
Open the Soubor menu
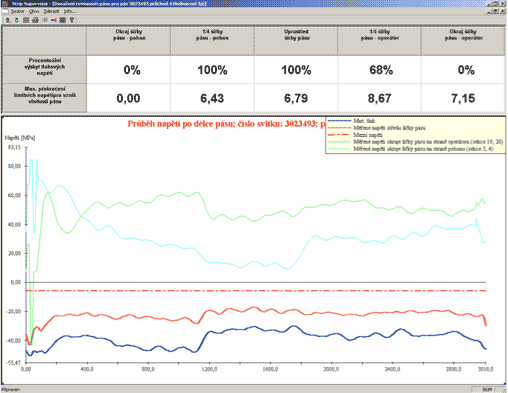point(17,11)
